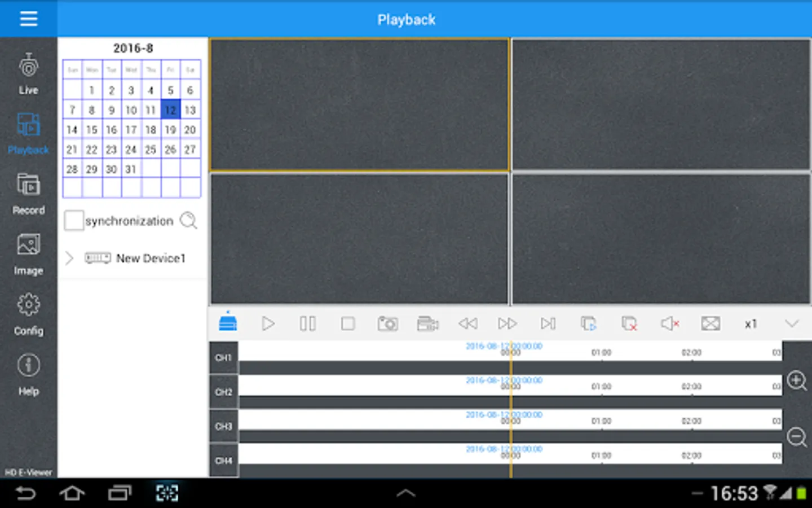
Task: Click the search magnifier beside synchronization
Action: (189, 221)
